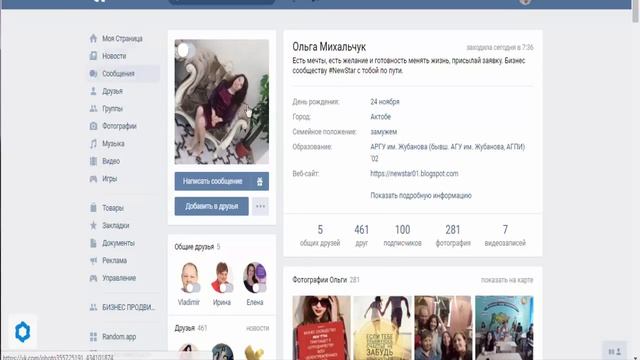Open the three-dots actions menu

coord(260,206)
